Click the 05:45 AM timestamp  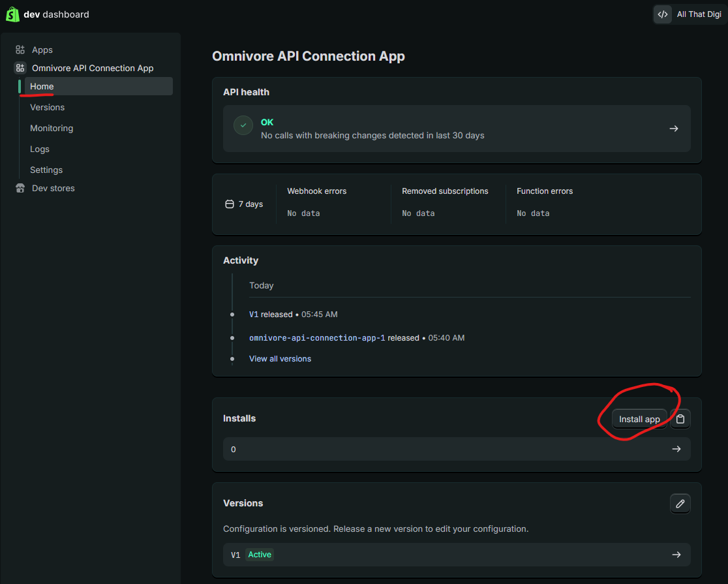(320, 315)
